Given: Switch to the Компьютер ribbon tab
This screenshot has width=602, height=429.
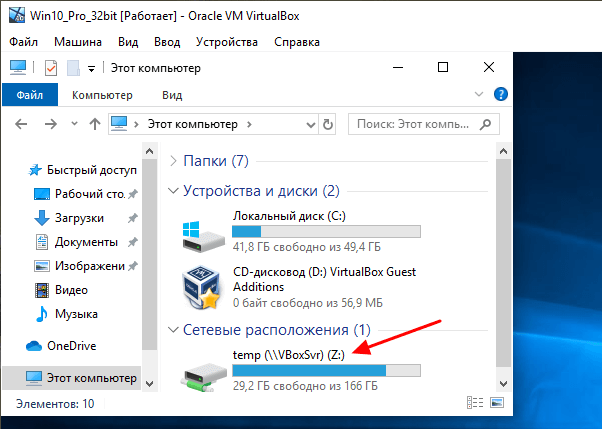Looking at the screenshot, I should pos(102,95).
